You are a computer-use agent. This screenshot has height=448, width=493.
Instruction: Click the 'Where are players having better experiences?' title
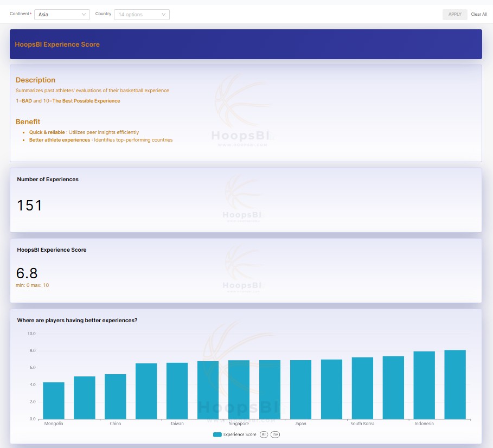click(78, 321)
